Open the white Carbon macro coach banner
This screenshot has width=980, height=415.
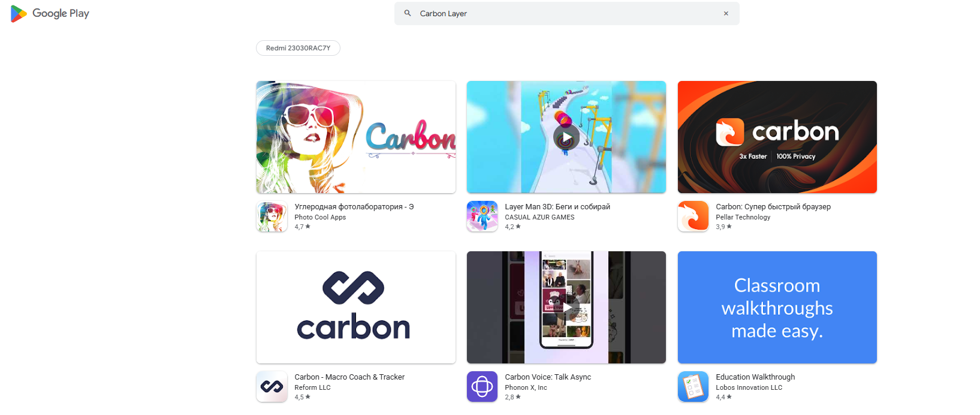click(x=356, y=307)
